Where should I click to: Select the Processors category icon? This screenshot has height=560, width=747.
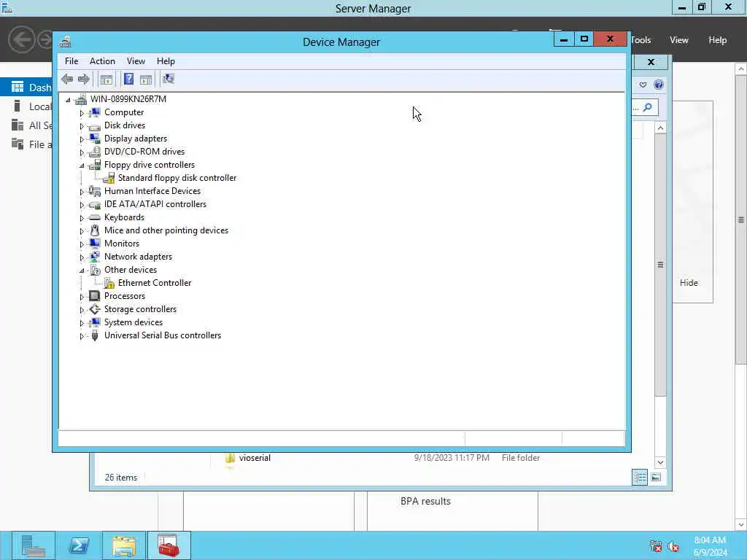pyautogui.click(x=95, y=296)
